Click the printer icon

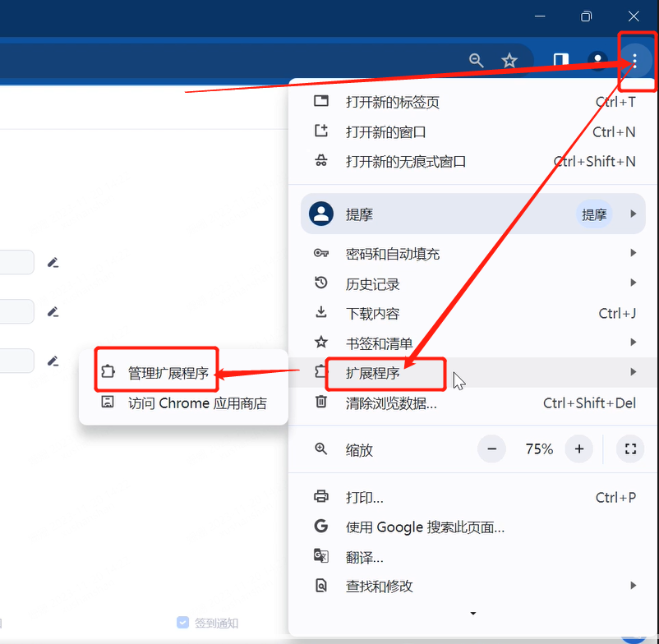click(x=321, y=496)
